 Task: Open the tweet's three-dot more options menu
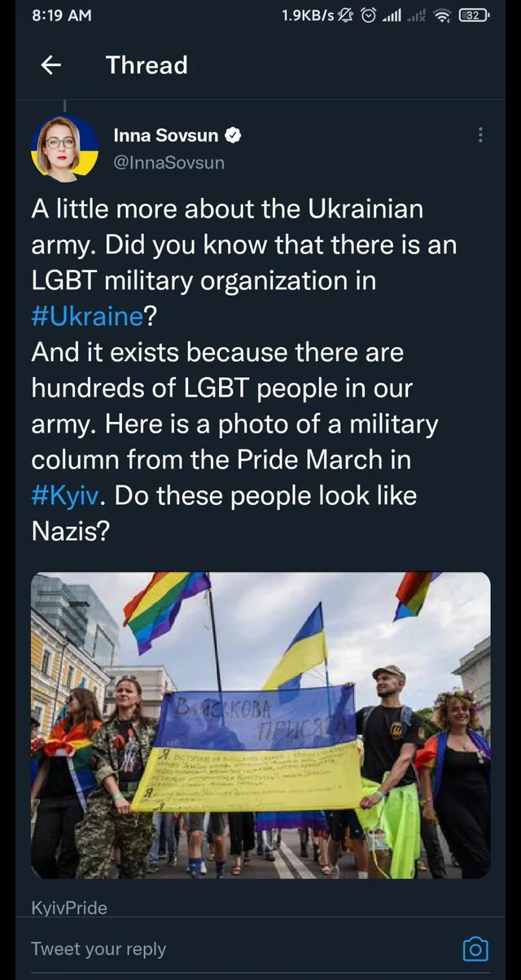click(x=480, y=135)
